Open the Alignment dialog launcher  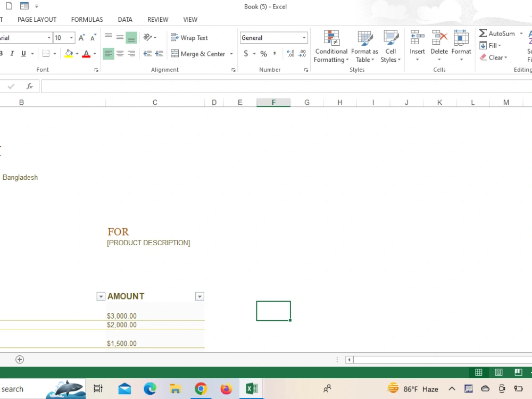click(234, 70)
